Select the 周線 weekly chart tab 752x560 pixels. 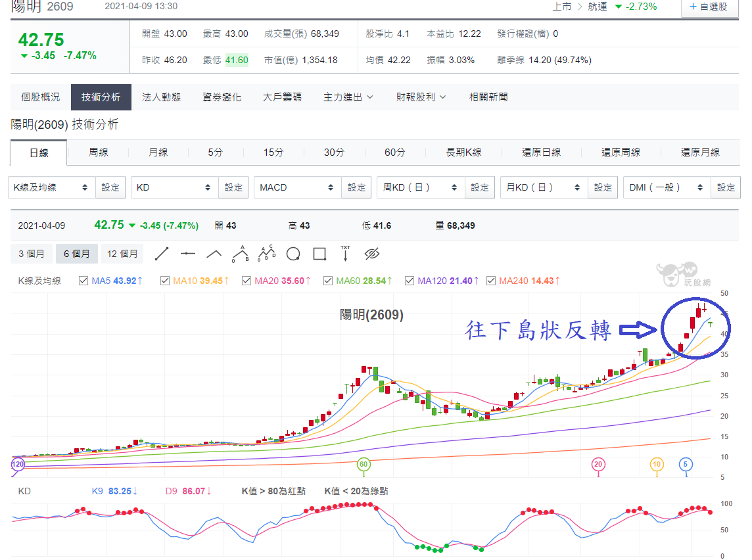click(x=99, y=152)
